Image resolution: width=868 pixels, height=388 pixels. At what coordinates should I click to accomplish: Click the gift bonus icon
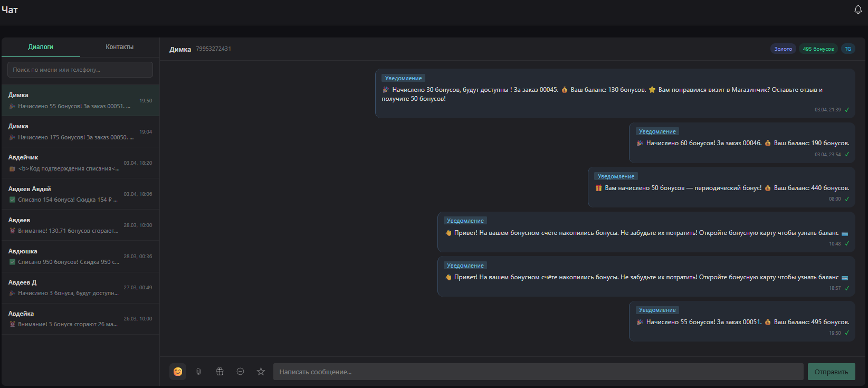[220, 372]
